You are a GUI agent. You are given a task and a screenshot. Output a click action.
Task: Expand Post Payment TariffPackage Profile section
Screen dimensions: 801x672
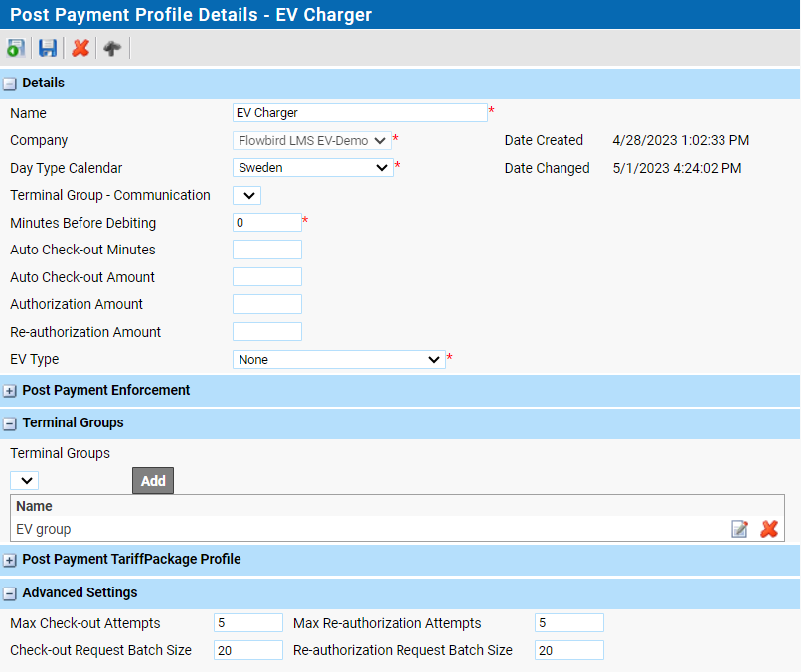(x=10, y=560)
